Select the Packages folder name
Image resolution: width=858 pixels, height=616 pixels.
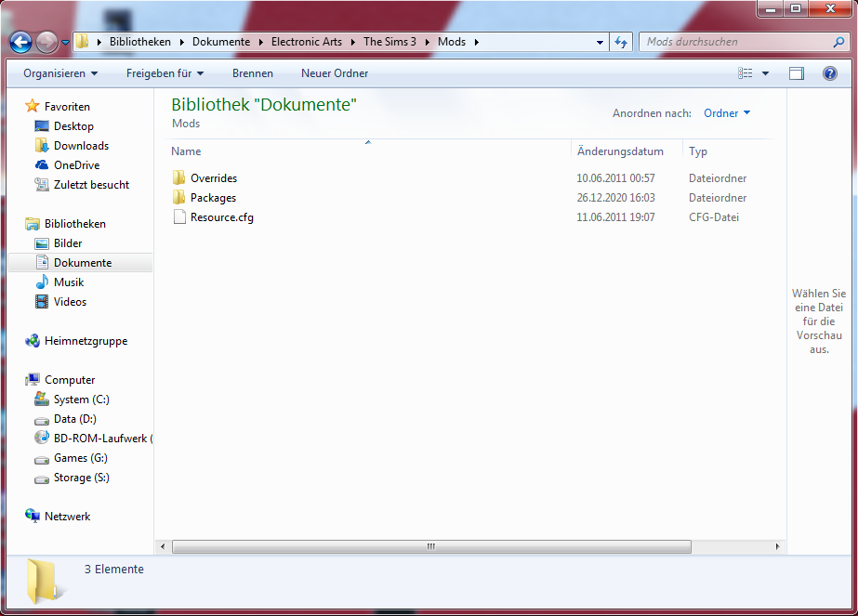213,198
